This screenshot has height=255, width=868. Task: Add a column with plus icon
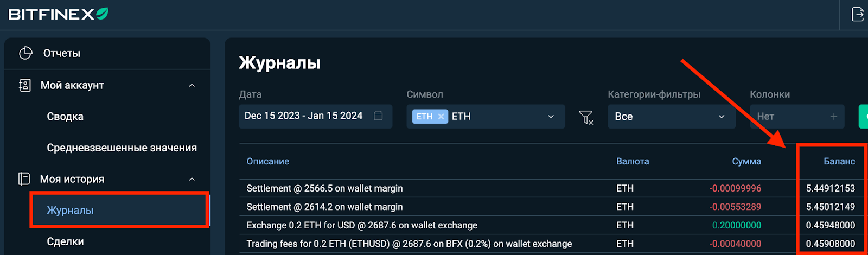(834, 116)
